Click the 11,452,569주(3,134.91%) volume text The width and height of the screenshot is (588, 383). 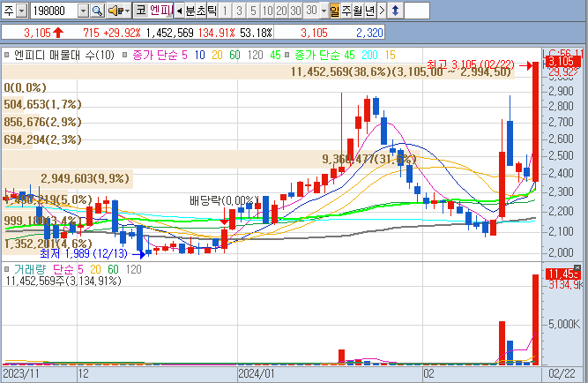click(x=63, y=281)
